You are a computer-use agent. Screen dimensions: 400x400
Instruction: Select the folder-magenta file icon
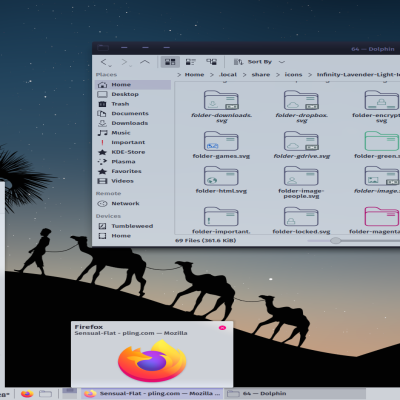[382, 217]
